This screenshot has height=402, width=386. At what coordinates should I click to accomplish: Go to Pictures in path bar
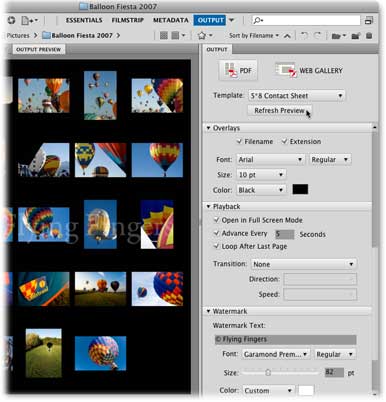pos(18,35)
